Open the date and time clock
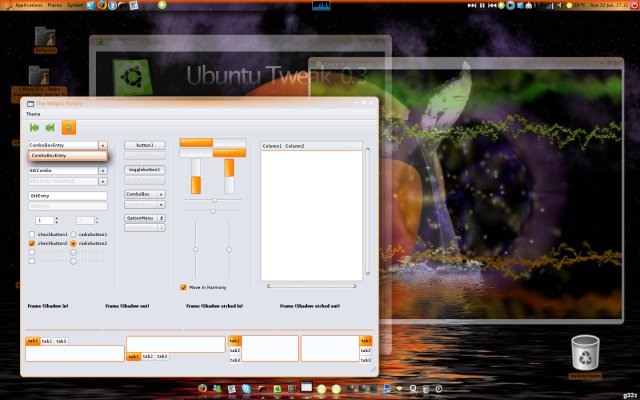 click(x=610, y=5)
